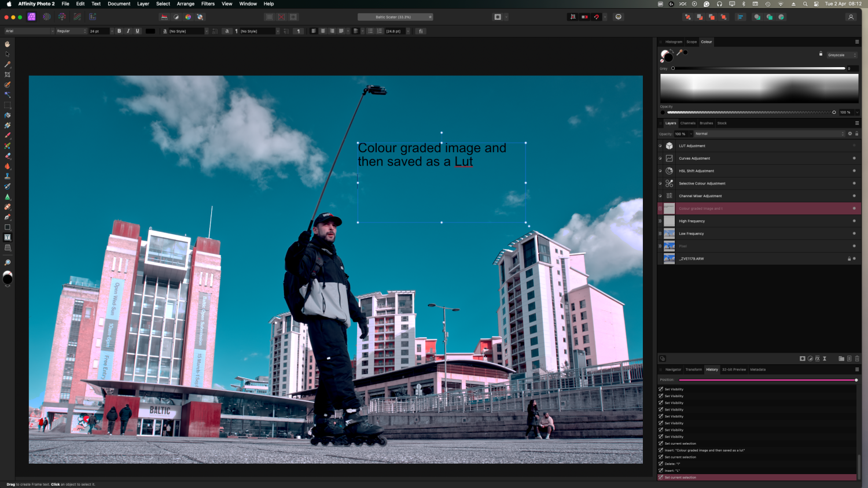
Task: Choose the Zoom tool magnifier
Action: (8, 263)
